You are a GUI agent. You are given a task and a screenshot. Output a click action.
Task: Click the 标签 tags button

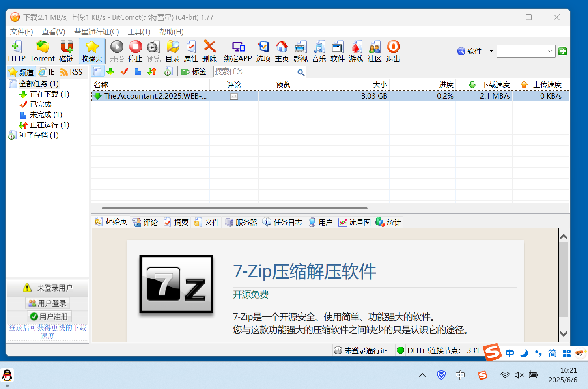coord(194,71)
